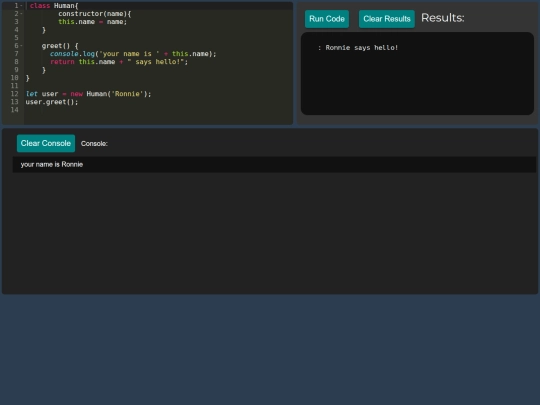Collapse the class Human fold arrow on line 1
This screenshot has height=405, width=540.
21,6
